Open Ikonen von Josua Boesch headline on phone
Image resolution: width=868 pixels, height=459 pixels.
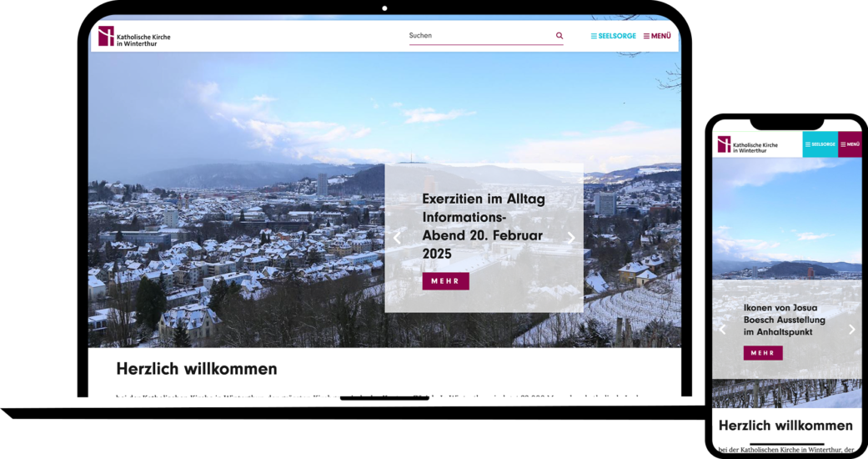(x=785, y=320)
